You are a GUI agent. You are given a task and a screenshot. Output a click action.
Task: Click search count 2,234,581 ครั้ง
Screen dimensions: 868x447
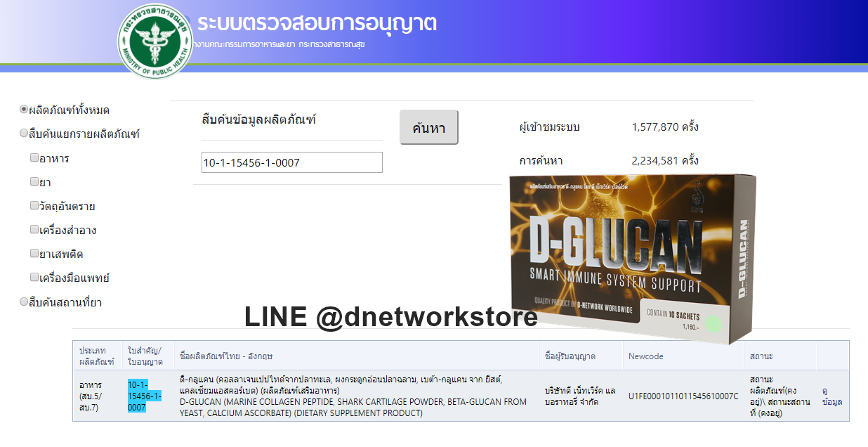[665, 161]
